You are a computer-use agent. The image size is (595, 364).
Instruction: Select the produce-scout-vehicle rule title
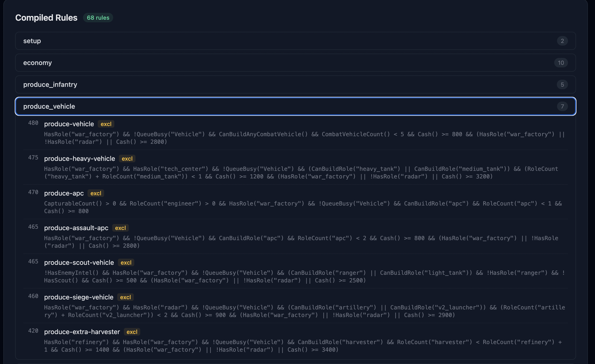79,262
